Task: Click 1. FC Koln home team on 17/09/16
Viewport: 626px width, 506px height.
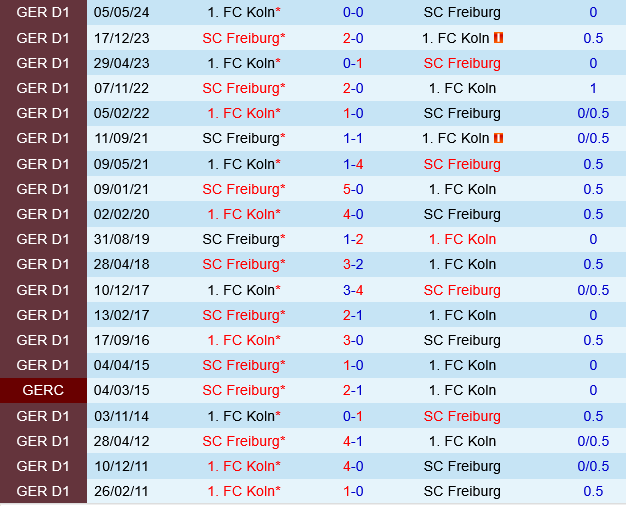Action: [x=243, y=340]
